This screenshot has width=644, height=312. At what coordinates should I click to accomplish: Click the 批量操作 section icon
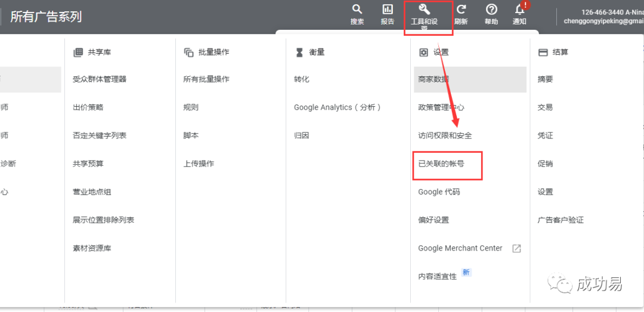[x=188, y=52]
